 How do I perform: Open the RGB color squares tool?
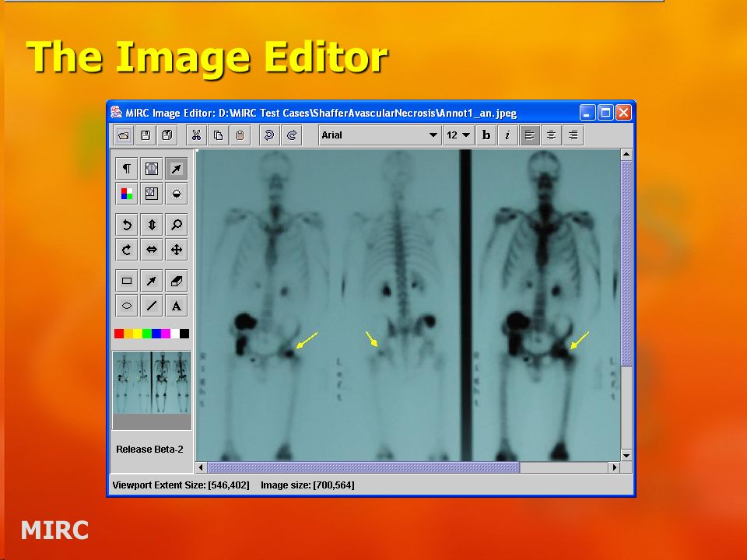(x=127, y=194)
